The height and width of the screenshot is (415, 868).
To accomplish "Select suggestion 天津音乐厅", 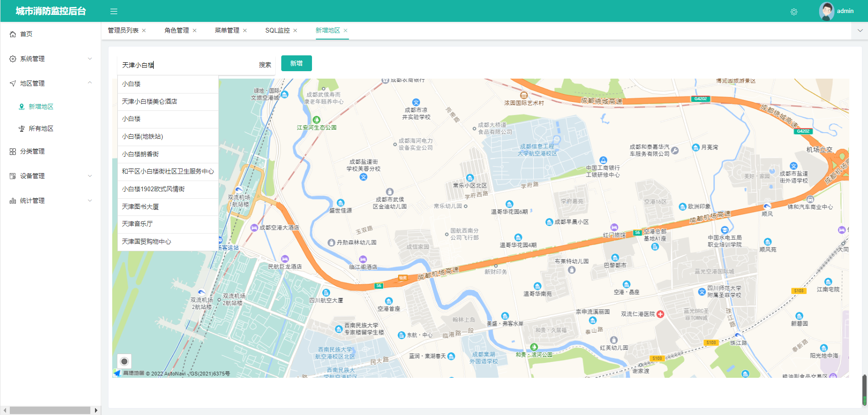I will [168, 224].
